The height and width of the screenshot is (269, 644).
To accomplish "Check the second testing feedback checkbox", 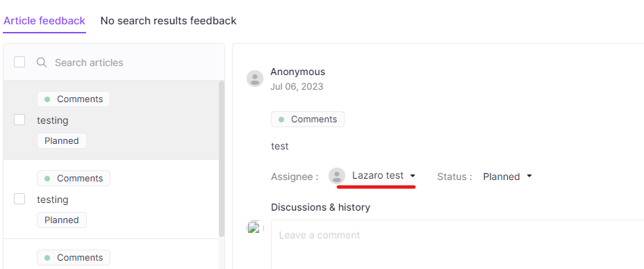I will coord(19,199).
